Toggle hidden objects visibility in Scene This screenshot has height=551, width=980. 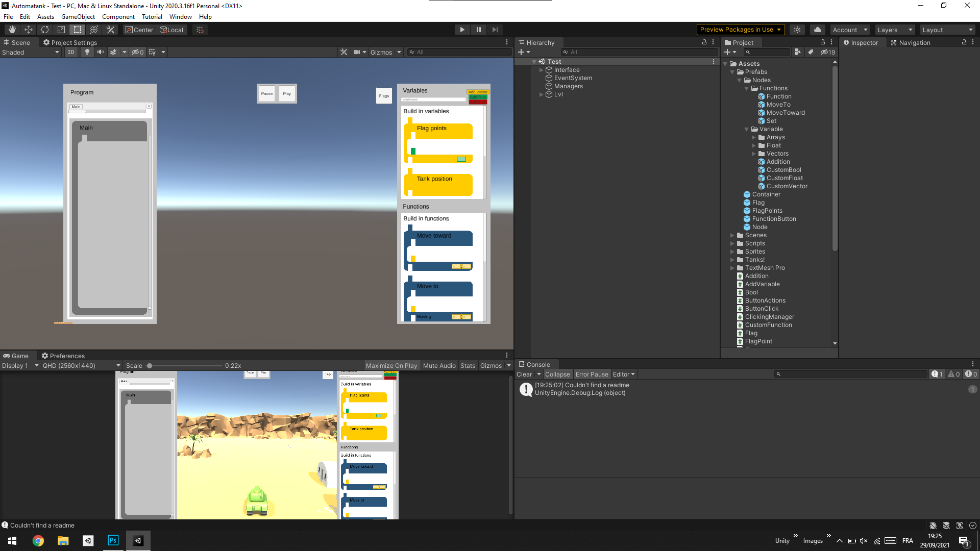[x=137, y=52]
